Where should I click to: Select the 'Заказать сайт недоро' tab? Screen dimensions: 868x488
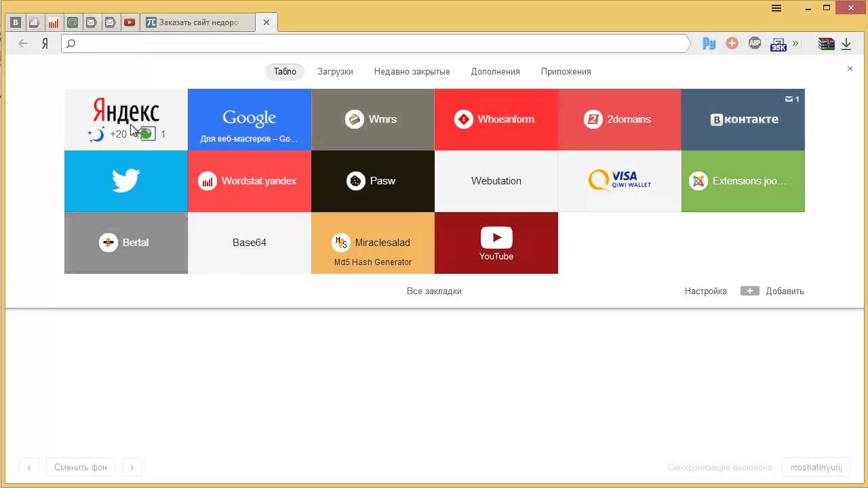198,22
